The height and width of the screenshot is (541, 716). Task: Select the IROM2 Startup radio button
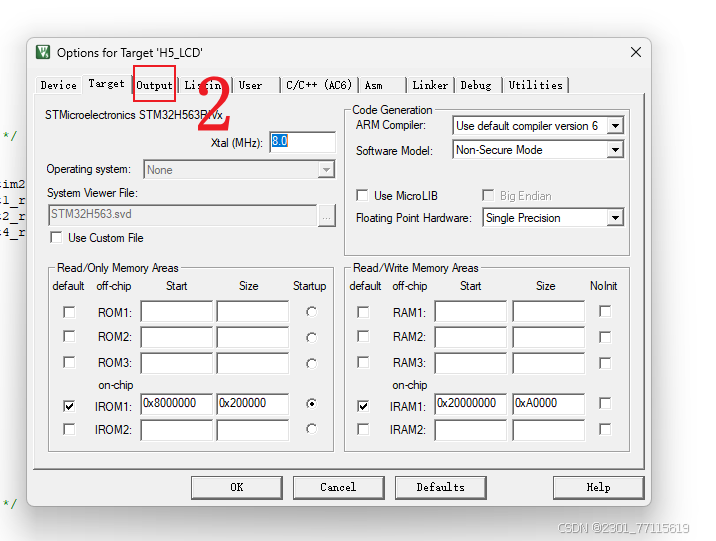pos(311,429)
